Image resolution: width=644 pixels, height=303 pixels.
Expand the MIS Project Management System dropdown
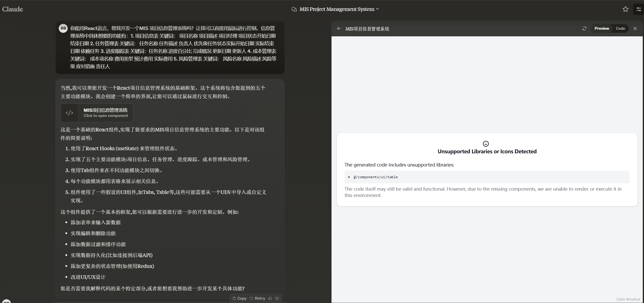coord(378,9)
